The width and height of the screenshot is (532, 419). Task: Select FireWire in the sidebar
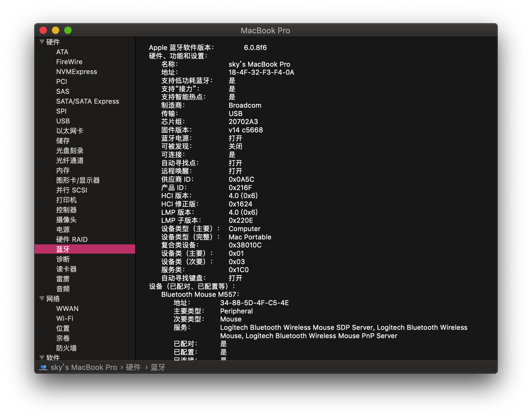click(x=69, y=62)
